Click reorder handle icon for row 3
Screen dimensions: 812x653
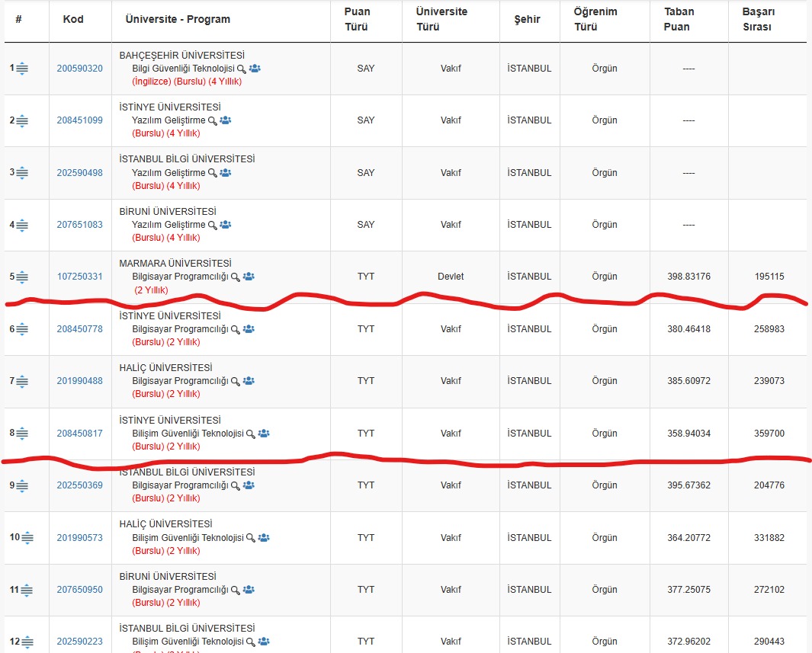pyautogui.click(x=22, y=173)
